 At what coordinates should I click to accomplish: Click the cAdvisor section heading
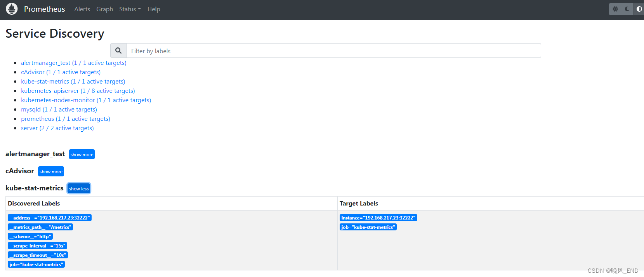point(20,171)
